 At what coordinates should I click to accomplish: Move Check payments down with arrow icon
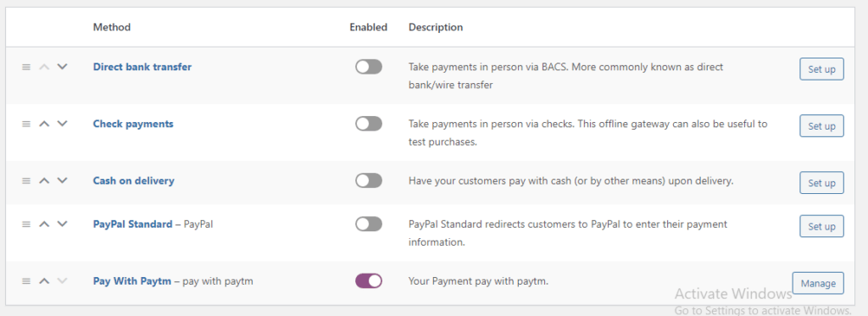tap(62, 124)
